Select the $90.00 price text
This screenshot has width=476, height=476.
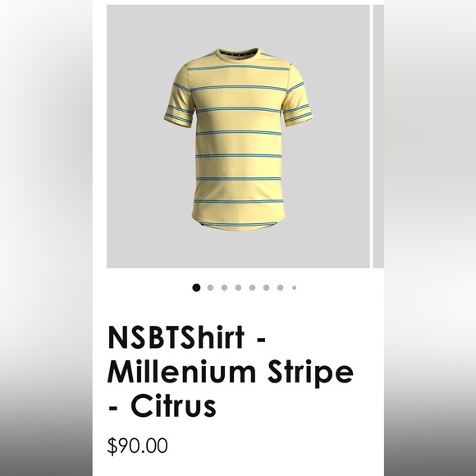point(137,446)
